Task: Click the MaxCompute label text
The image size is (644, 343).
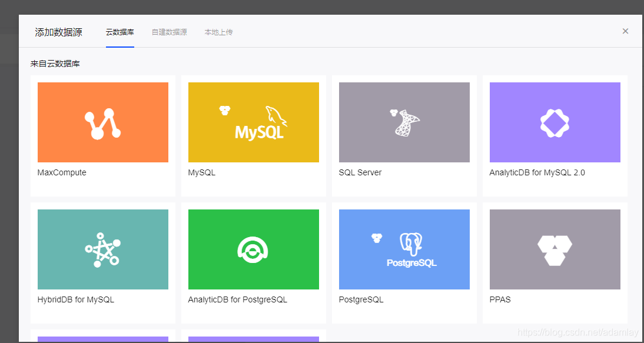Action: [62, 173]
